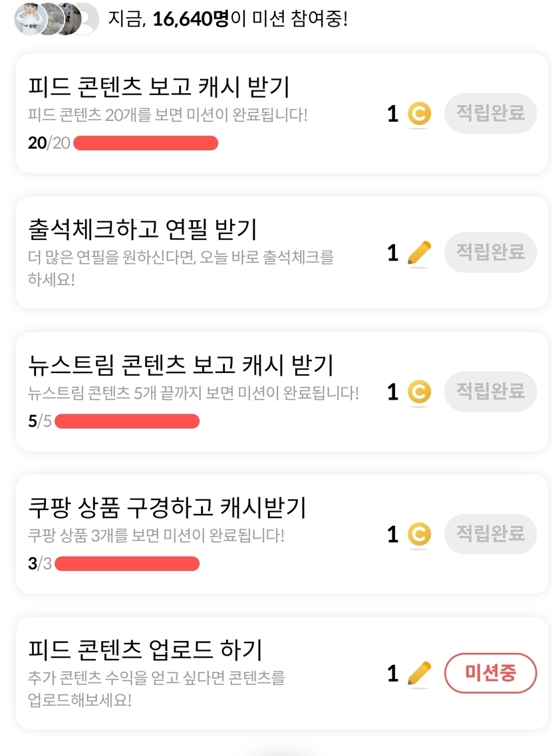Open the 출석체크하고 연필 받기 title
The image size is (552, 756).
142,229
